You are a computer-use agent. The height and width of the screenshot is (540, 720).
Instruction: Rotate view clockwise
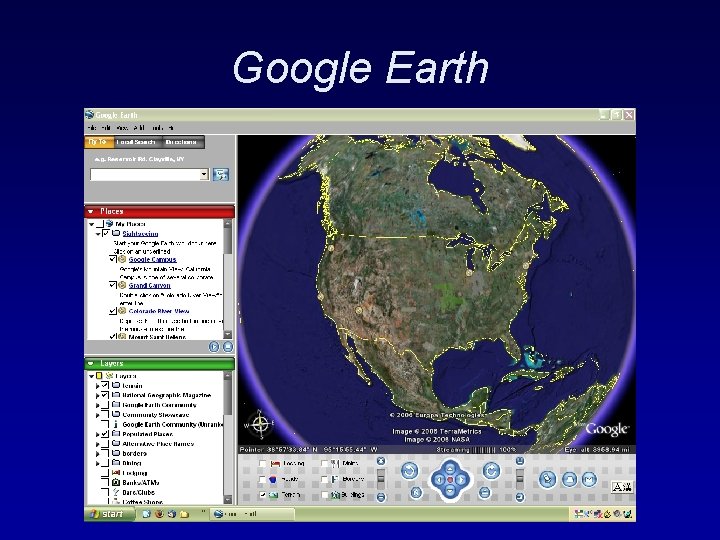click(491, 470)
